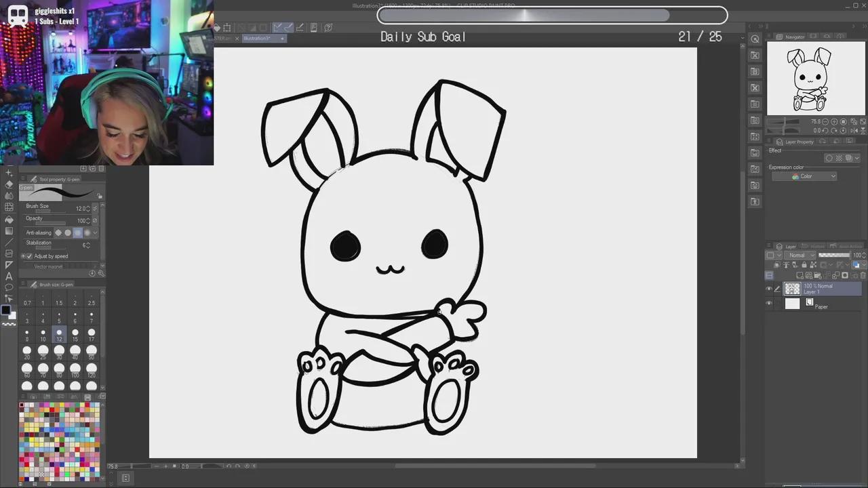
Task: Hide Layer 1 using its eye icon
Action: click(x=769, y=289)
